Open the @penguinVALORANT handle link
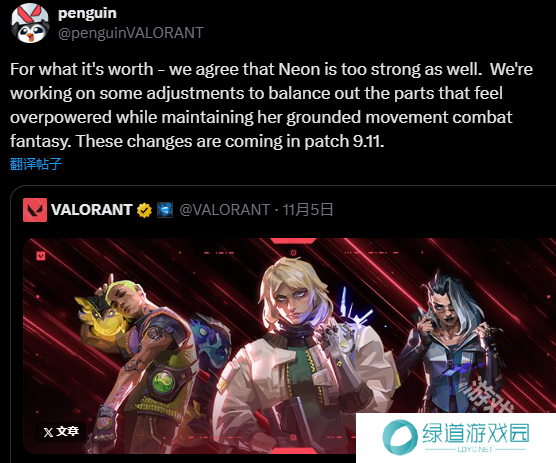The width and height of the screenshot is (556, 463). pyautogui.click(x=131, y=33)
